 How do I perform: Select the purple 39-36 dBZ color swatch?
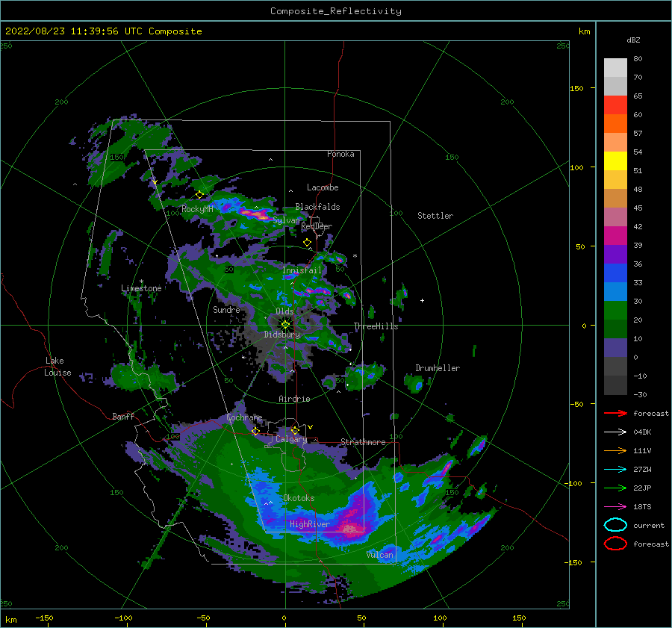pos(615,254)
